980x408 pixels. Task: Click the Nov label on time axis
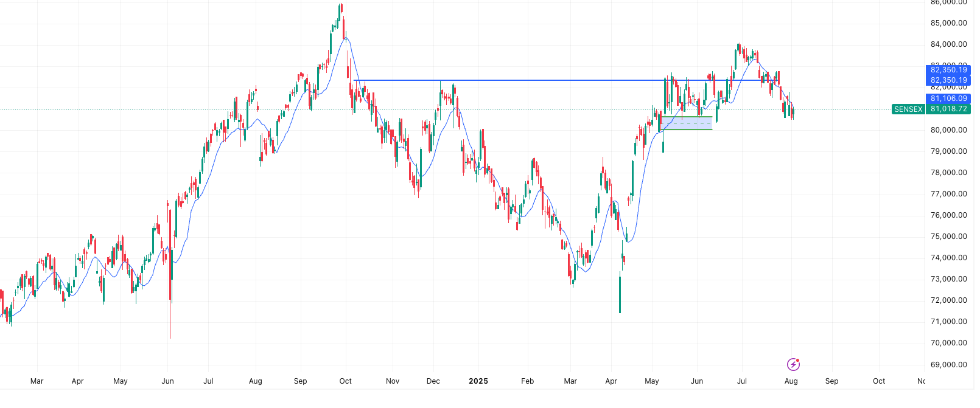393,381
